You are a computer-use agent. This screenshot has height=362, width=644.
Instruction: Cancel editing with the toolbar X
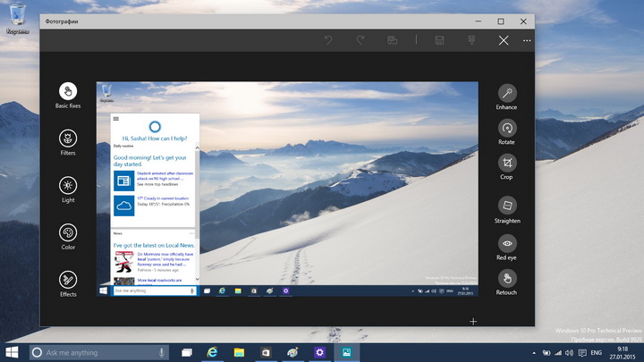(504, 40)
